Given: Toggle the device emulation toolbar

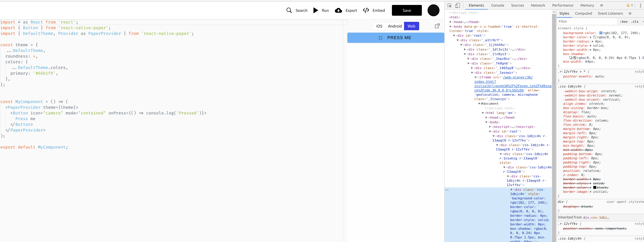Looking at the screenshot, I should (x=457, y=5).
